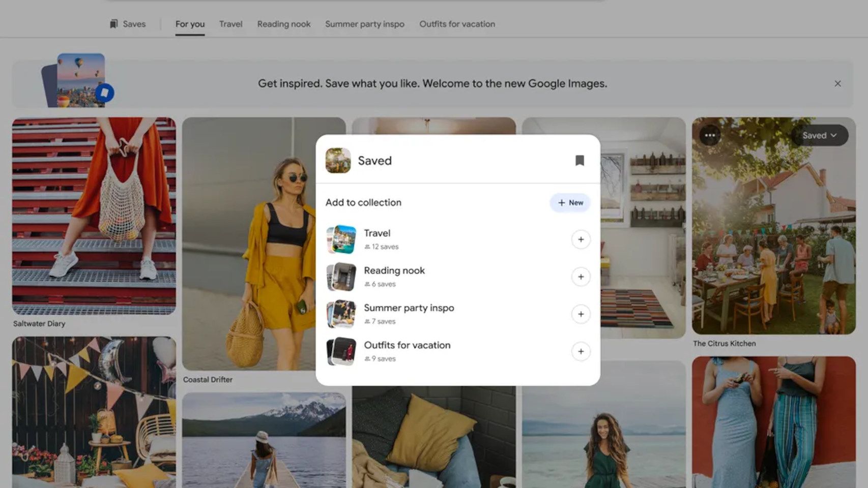The image size is (868, 488).
Task: Open the Saltwater Diary source link
Action: [x=39, y=323]
